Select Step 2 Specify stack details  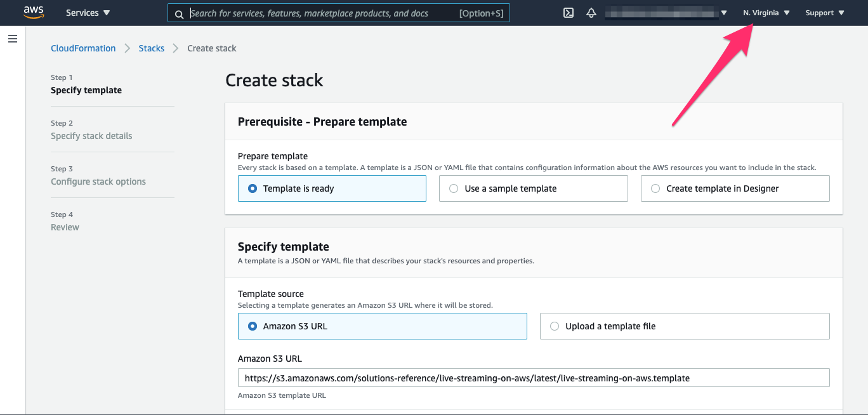click(91, 130)
